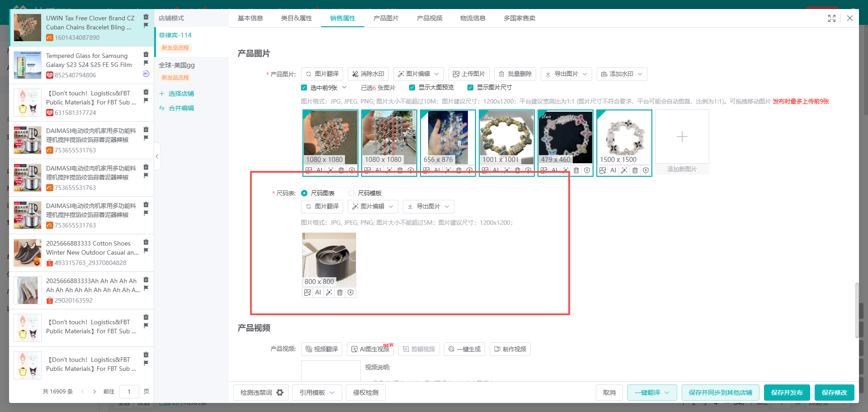Delete the 2025666883333 Cotton Shoes product
This screenshot has width=868, height=412.
146,242
